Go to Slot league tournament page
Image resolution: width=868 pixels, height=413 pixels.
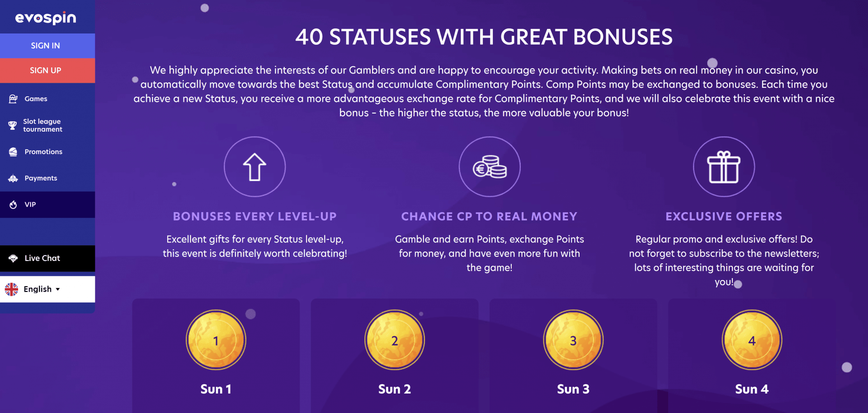[x=42, y=125]
